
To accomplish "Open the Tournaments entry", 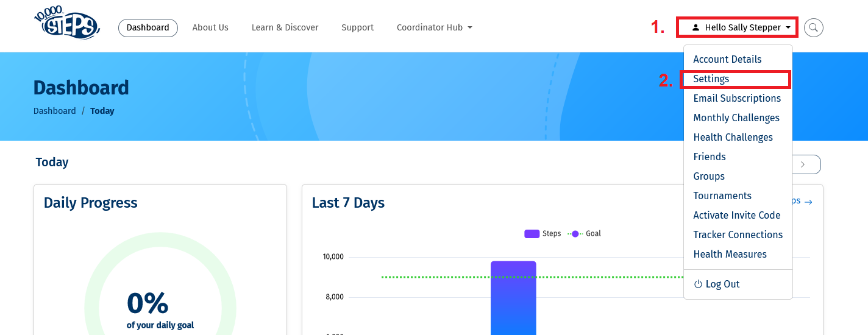I will coord(722,196).
